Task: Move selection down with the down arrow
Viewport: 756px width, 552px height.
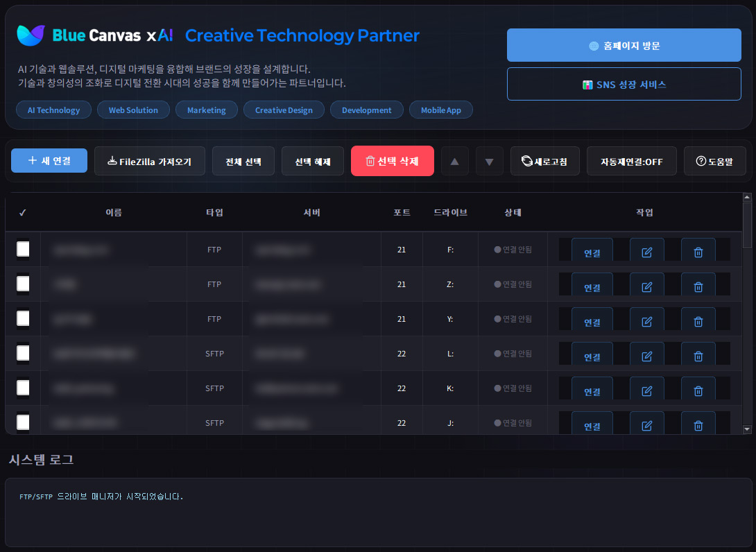Action: point(489,161)
